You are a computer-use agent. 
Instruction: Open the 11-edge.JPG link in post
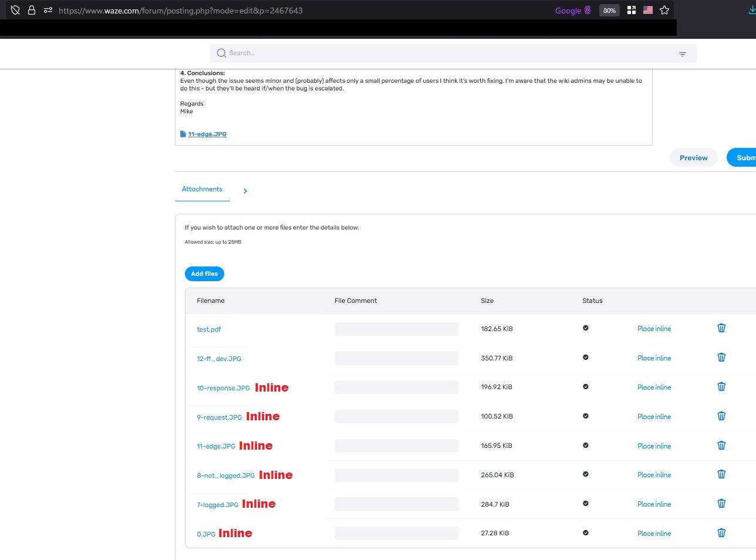(207, 134)
